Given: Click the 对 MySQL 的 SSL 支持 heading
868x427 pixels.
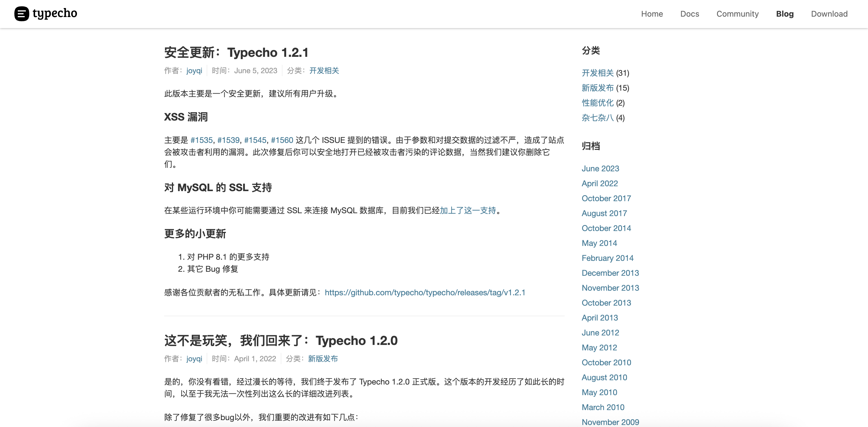Looking at the screenshot, I should pos(218,187).
